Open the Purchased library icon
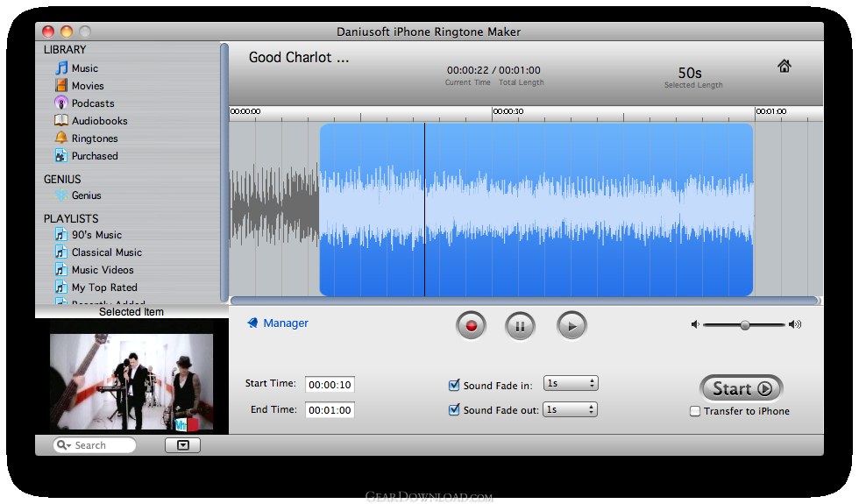The image size is (859, 504). [x=61, y=156]
